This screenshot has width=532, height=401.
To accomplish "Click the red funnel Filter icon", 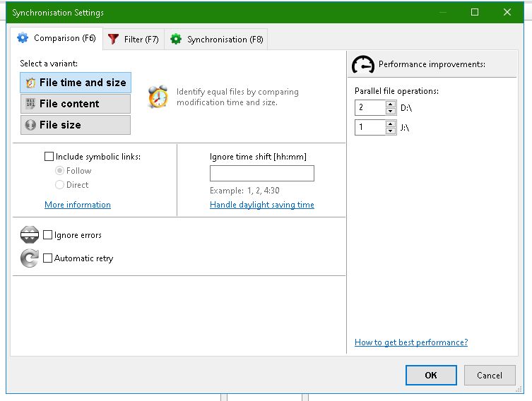I will 113,40.
